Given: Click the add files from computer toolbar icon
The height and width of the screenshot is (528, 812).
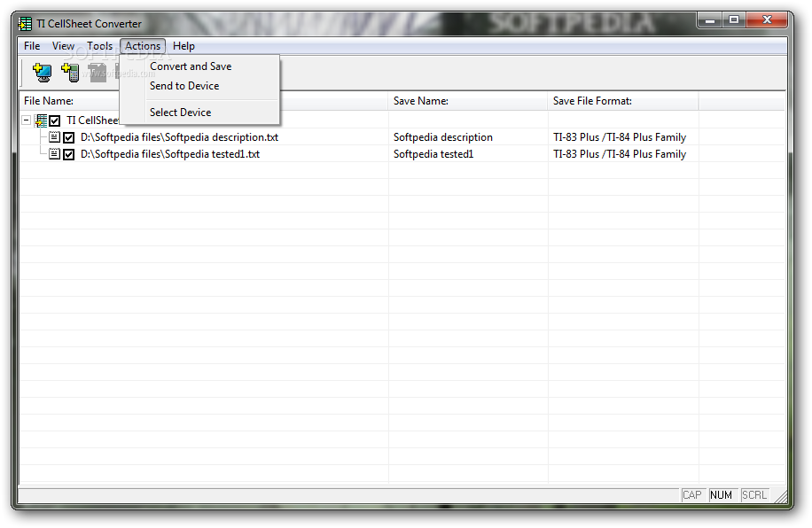Looking at the screenshot, I should click(42, 72).
